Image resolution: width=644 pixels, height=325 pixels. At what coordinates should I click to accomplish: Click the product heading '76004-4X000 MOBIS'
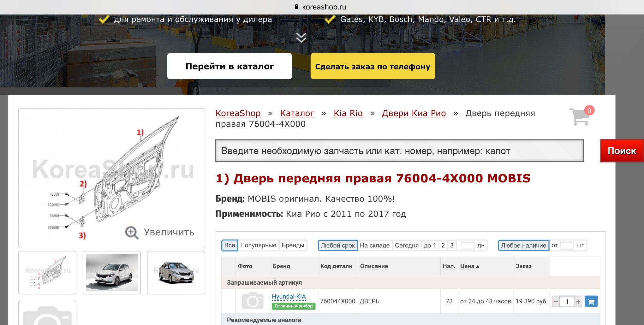tap(463, 179)
